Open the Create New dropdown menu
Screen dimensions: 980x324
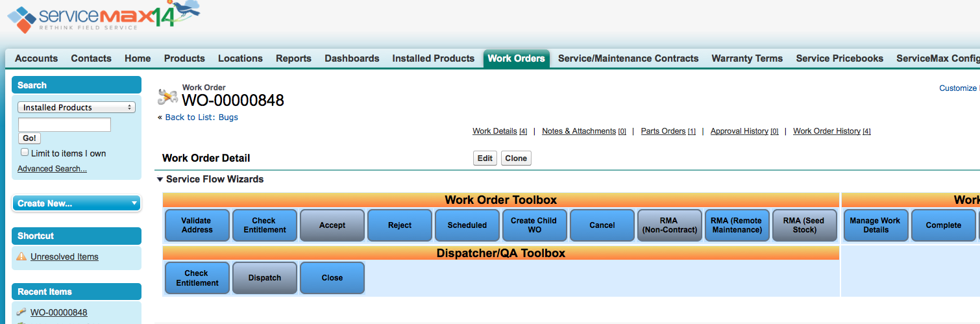coord(77,203)
